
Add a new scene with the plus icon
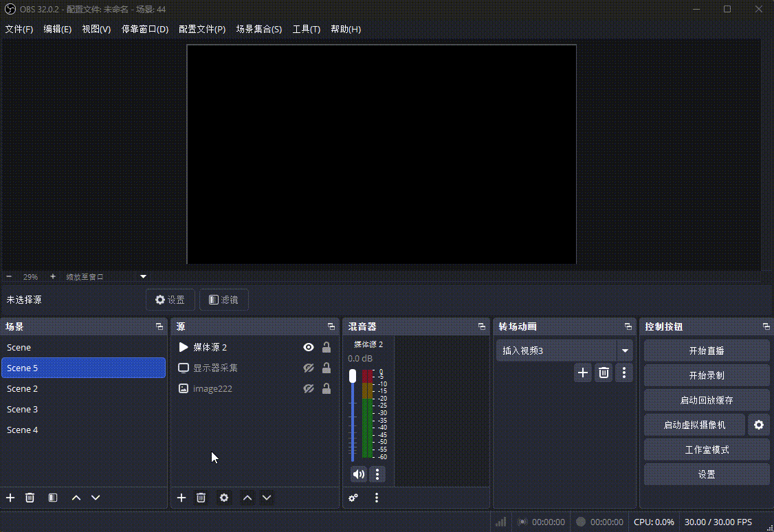point(10,498)
